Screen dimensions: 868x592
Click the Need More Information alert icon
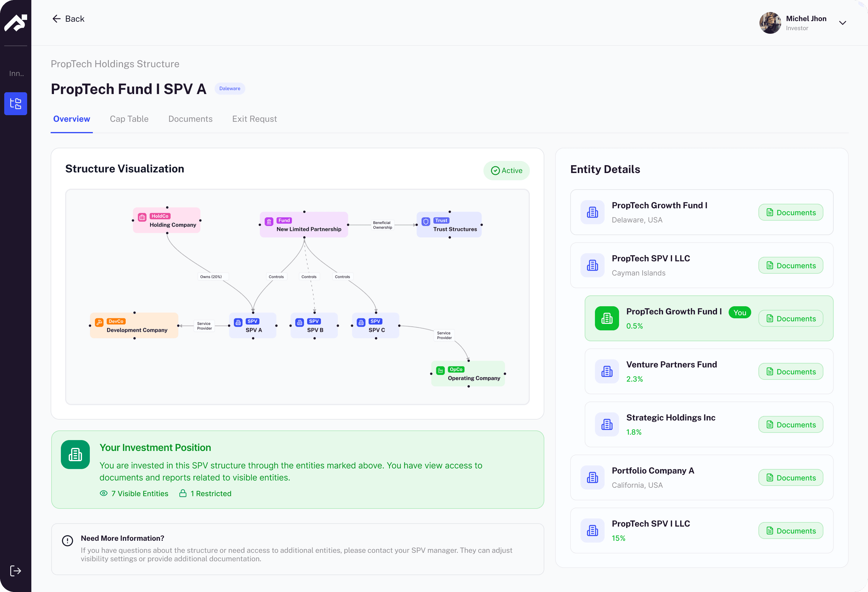click(68, 540)
